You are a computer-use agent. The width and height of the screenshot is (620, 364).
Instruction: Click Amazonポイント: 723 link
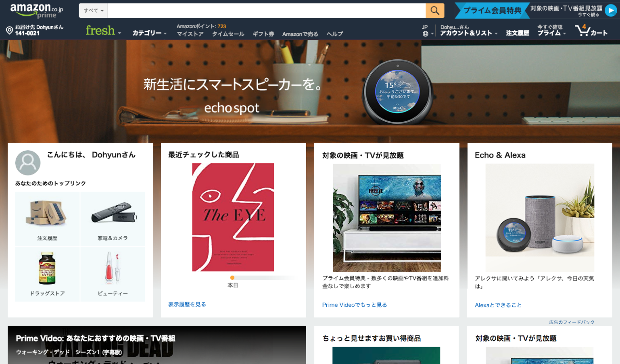pos(201,26)
